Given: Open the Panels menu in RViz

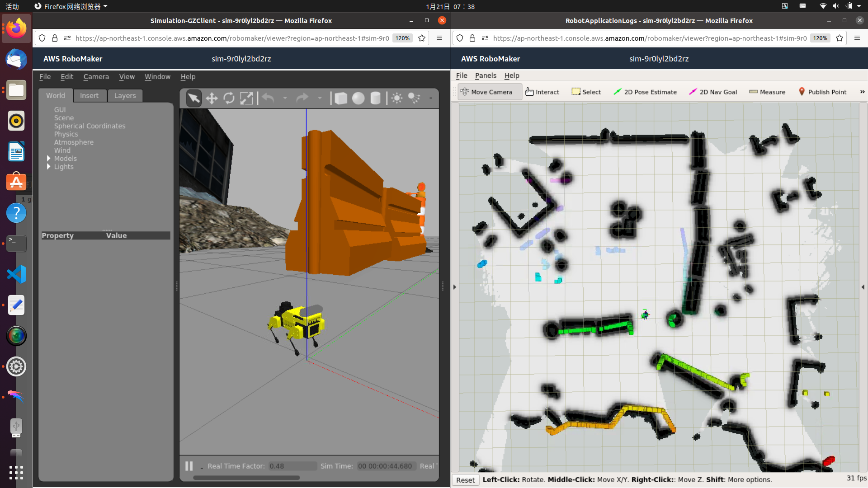Looking at the screenshot, I should [486, 75].
